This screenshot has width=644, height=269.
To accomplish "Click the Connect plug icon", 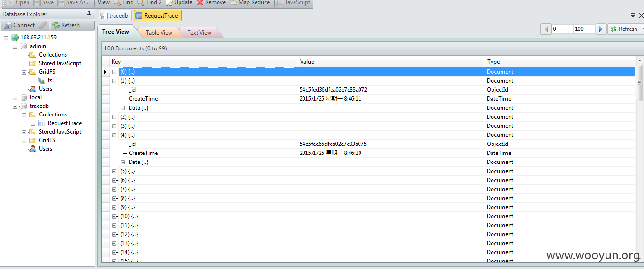I will 8,25.
